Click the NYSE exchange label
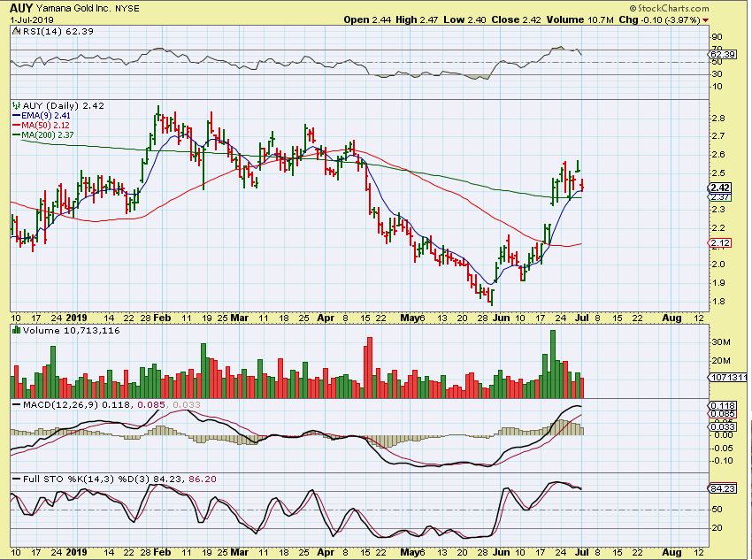This screenshot has height=560, width=752. (x=128, y=9)
